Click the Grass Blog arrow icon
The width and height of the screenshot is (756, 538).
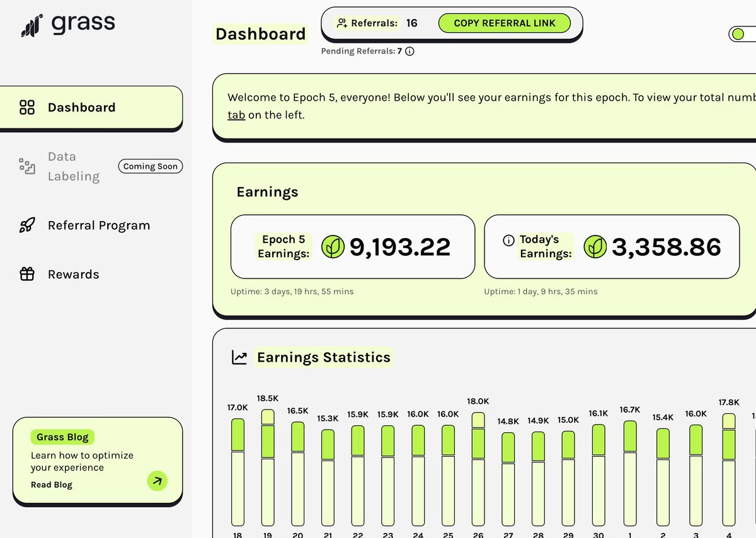157,481
